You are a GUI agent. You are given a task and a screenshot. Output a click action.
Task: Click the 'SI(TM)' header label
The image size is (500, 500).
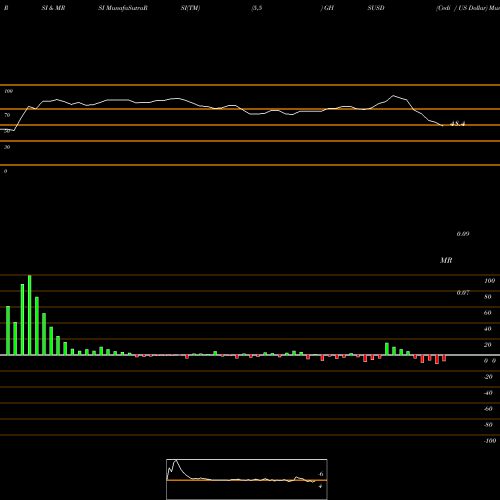pos(190,8)
